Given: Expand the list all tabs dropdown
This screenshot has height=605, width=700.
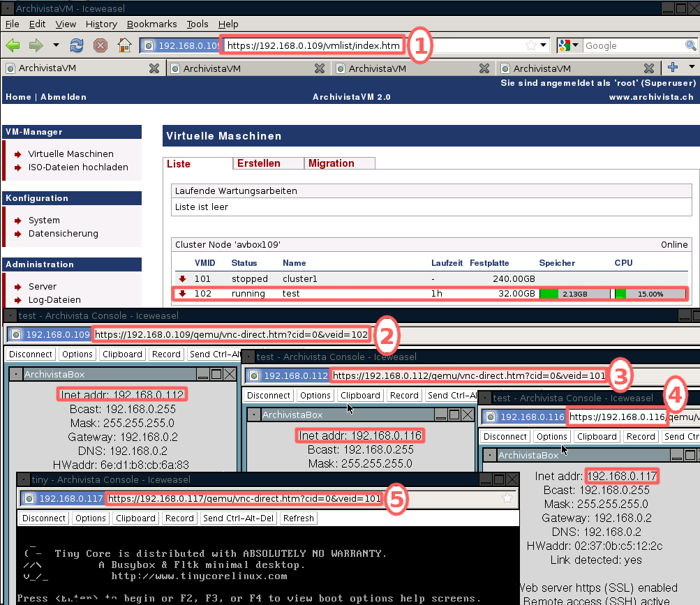Looking at the screenshot, I should 692,67.
